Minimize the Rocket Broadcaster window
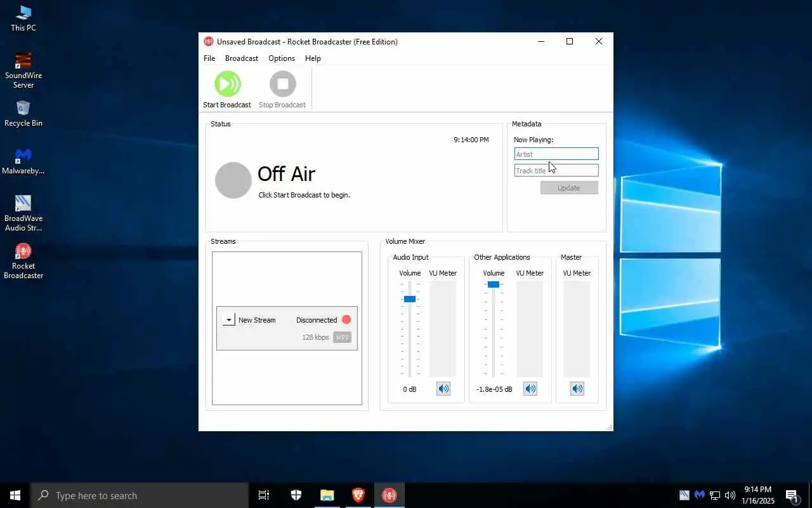 (x=541, y=41)
